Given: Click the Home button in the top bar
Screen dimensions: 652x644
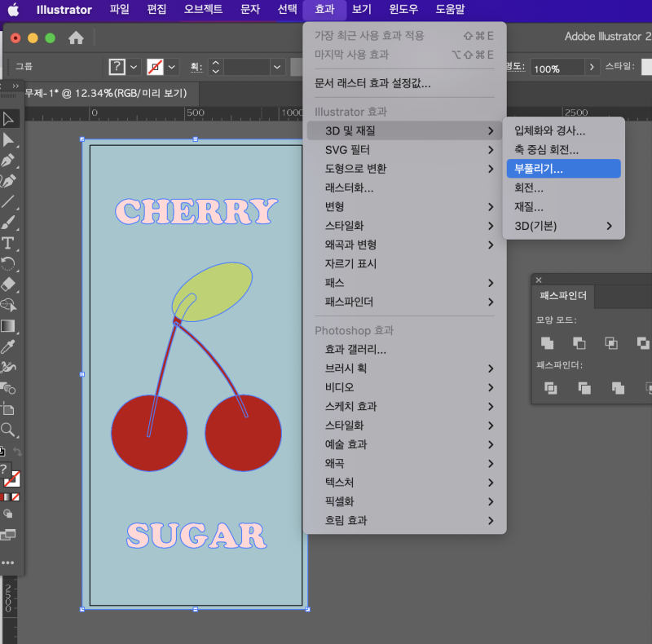Looking at the screenshot, I should (77, 37).
